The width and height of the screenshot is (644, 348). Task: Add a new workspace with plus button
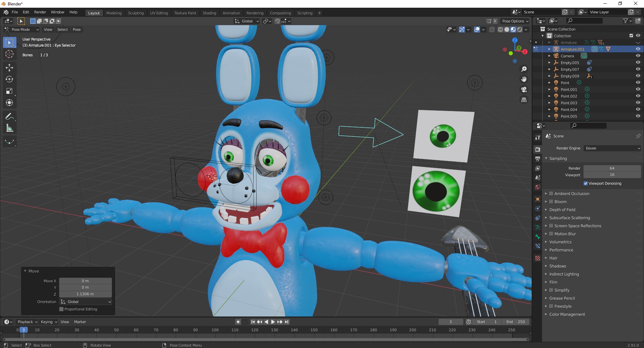(x=319, y=13)
